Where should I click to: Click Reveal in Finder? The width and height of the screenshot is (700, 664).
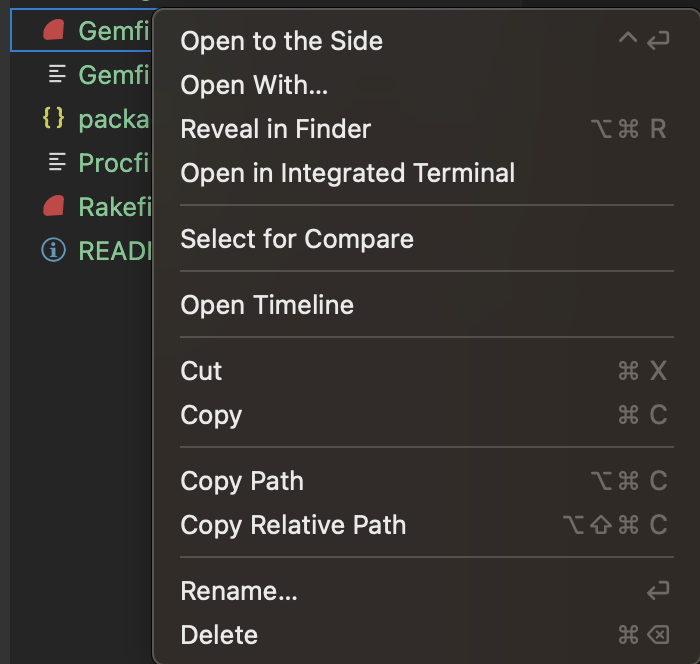(275, 129)
